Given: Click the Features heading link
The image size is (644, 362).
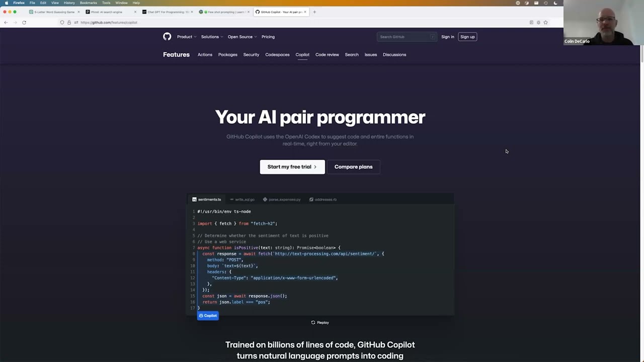Looking at the screenshot, I should click(176, 55).
